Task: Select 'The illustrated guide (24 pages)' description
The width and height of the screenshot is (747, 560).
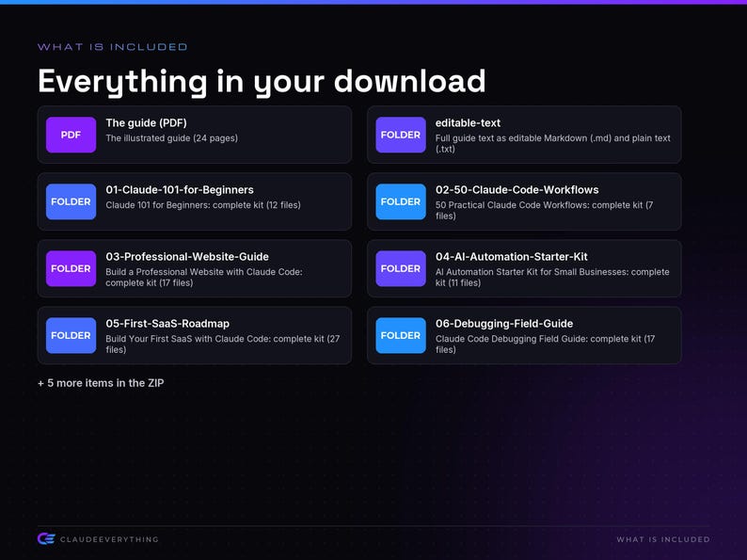Action: (x=171, y=138)
